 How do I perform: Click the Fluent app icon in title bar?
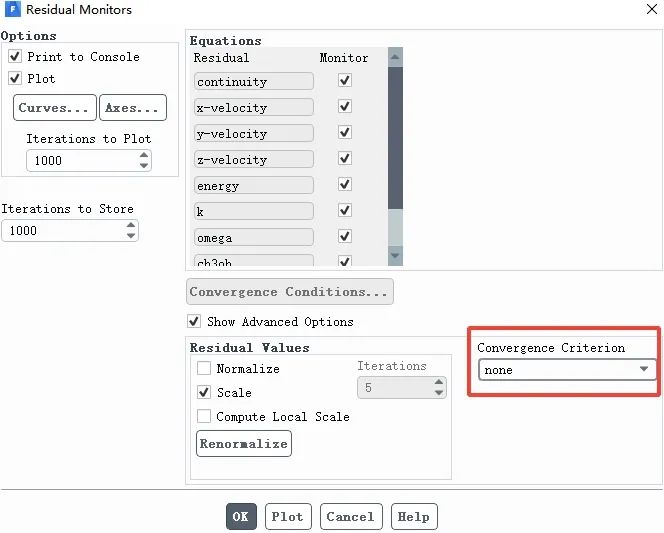(x=12, y=10)
